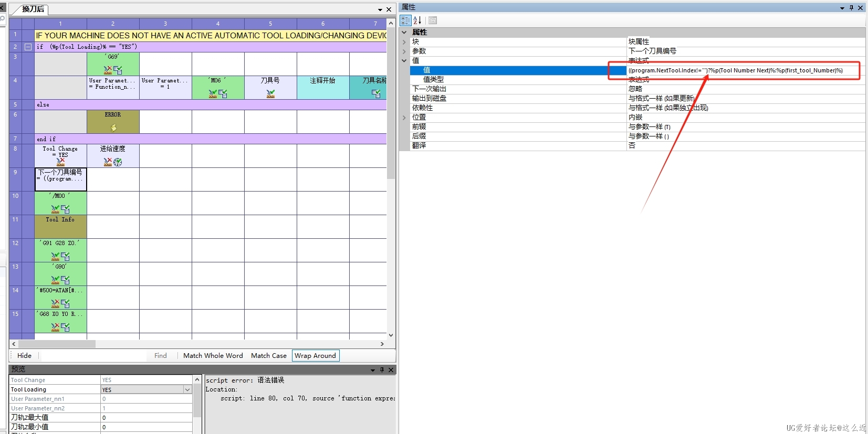Click the property pages icon in properties toolbar

[x=433, y=20]
